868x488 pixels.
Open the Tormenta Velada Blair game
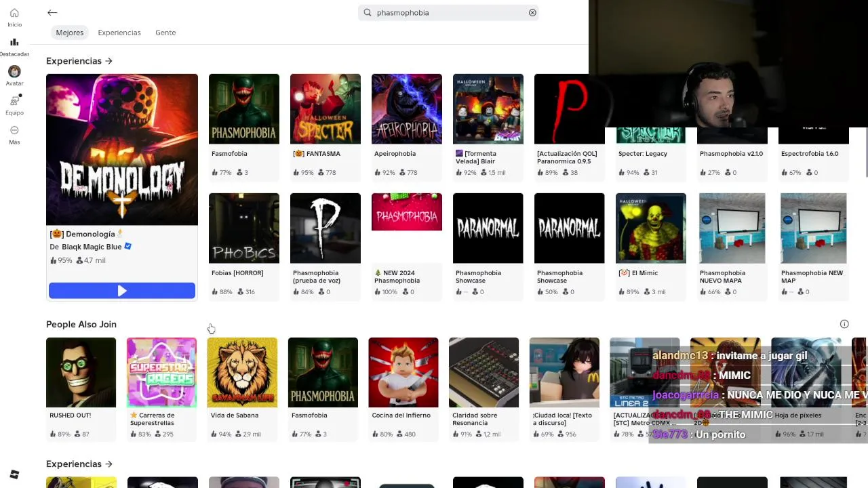tap(488, 127)
